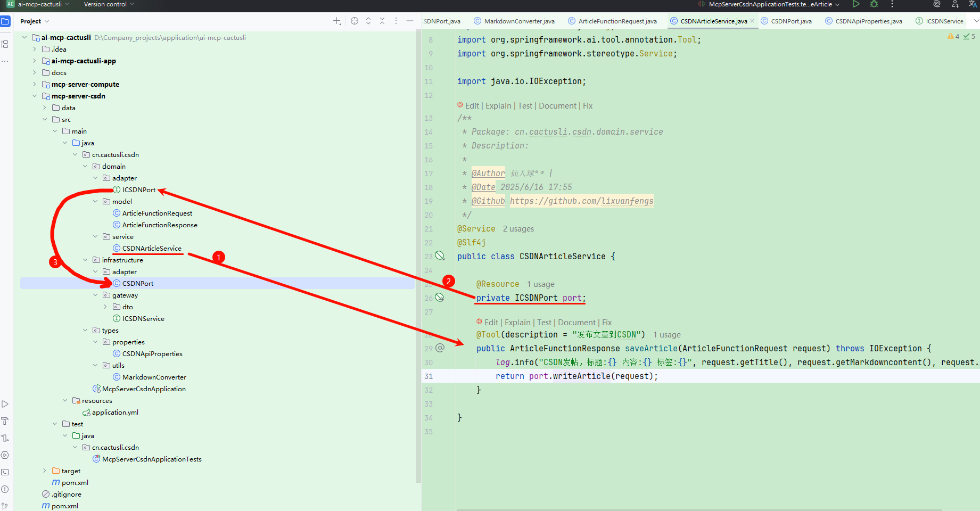Show hidden editor tabs dropdown

coord(976,21)
